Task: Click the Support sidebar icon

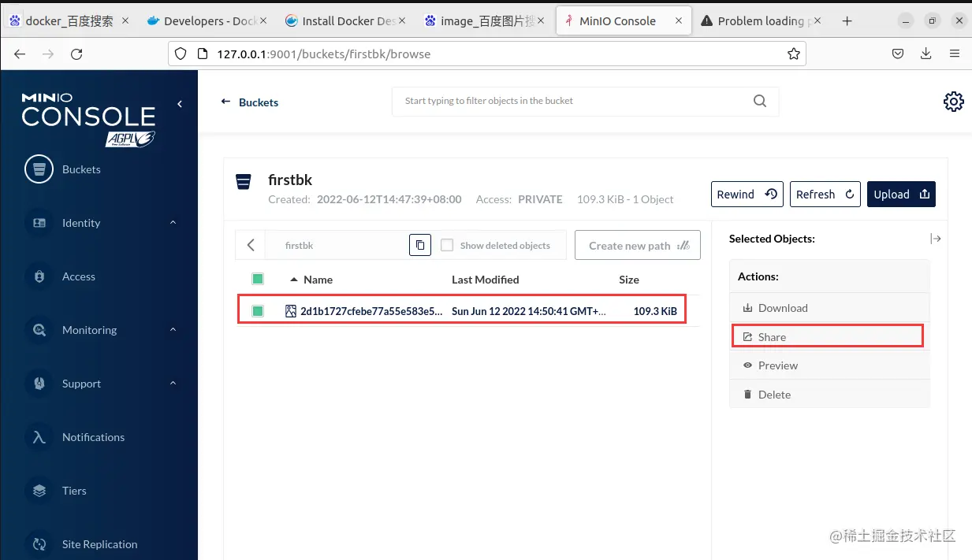Action: click(39, 384)
